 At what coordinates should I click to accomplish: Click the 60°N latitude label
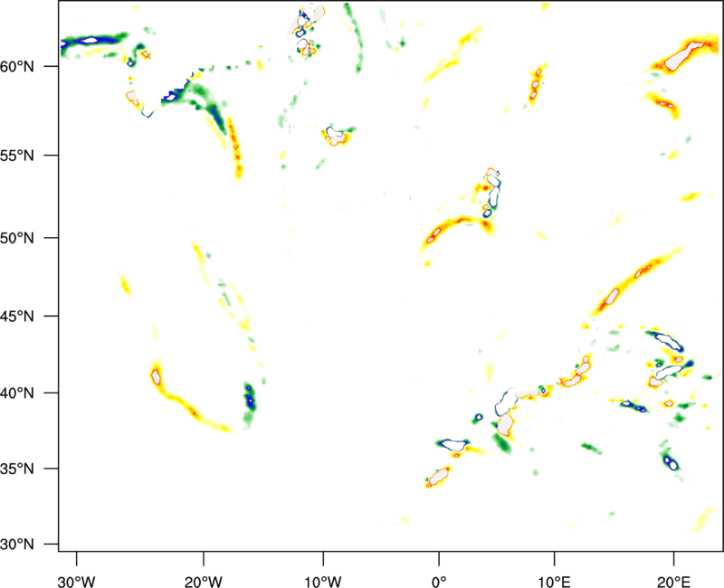[17, 67]
